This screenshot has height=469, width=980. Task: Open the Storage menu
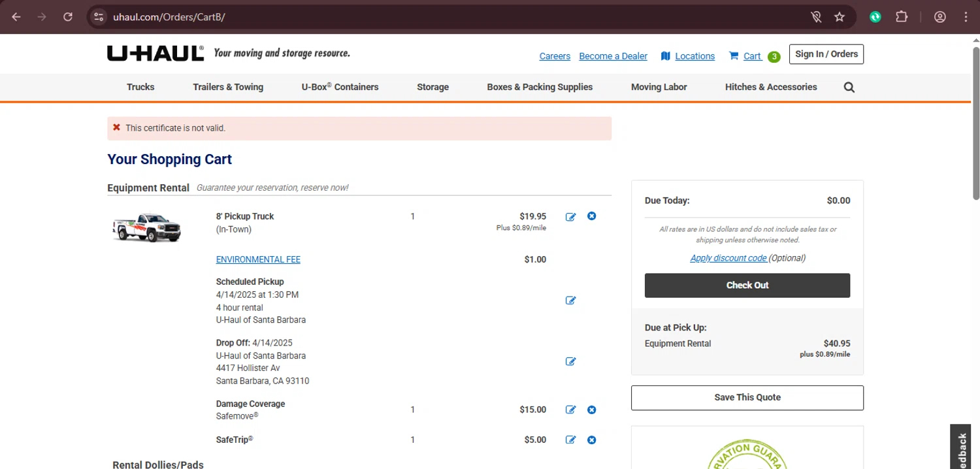click(x=433, y=87)
